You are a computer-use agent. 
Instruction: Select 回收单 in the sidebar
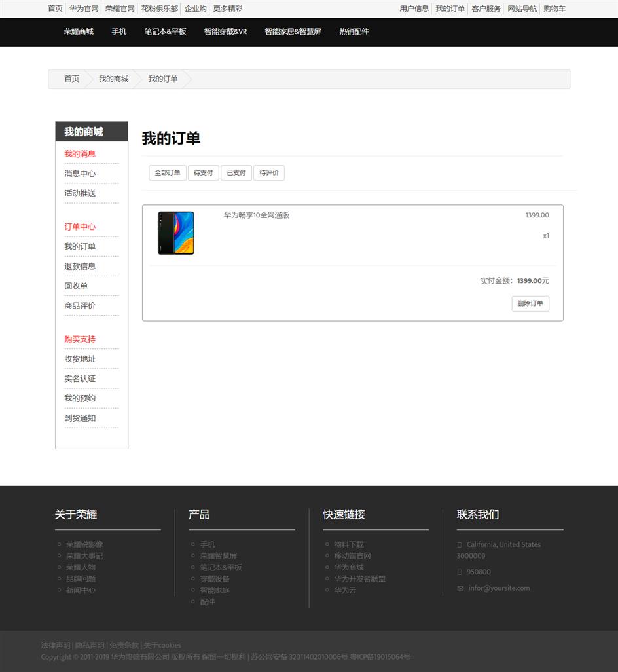76,286
